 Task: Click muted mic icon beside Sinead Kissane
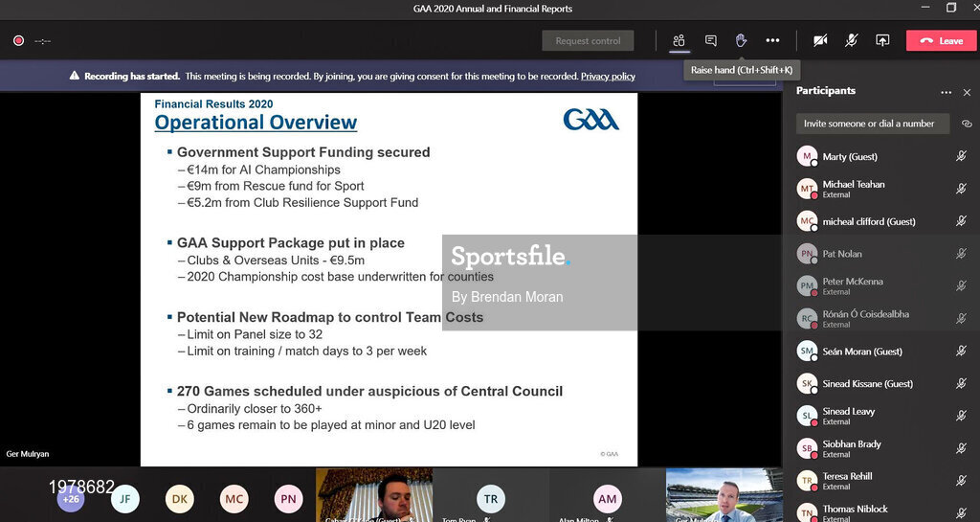click(961, 384)
